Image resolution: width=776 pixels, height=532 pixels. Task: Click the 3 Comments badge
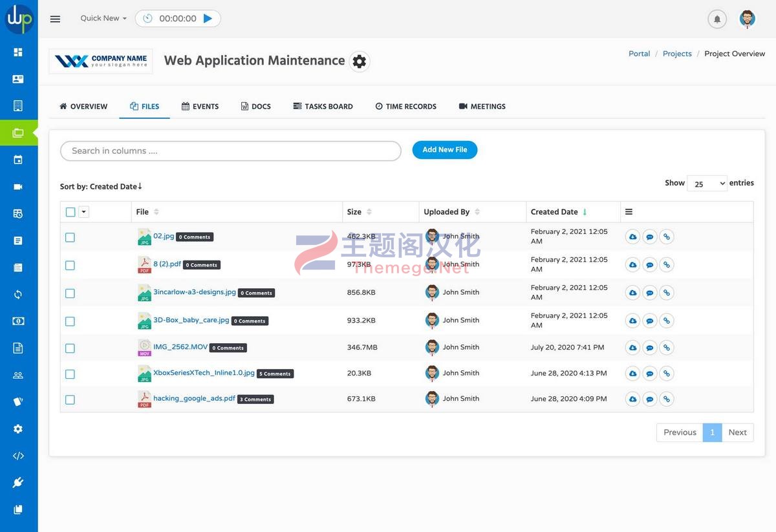(255, 399)
